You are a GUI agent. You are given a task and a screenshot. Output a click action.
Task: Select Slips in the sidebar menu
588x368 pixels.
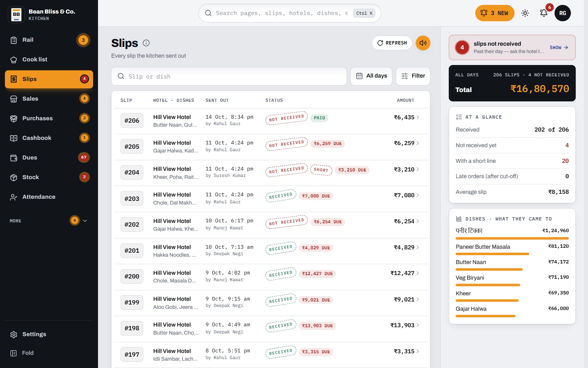pos(49,79)
